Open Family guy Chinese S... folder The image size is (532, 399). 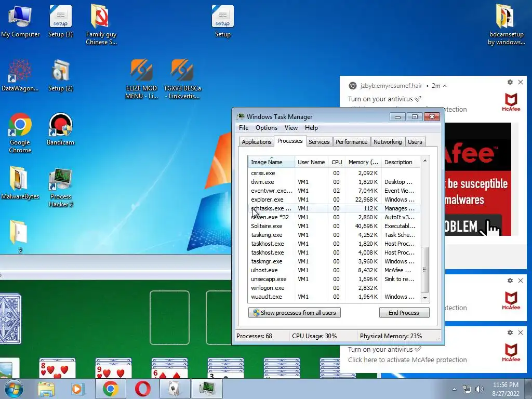[101, 24]
